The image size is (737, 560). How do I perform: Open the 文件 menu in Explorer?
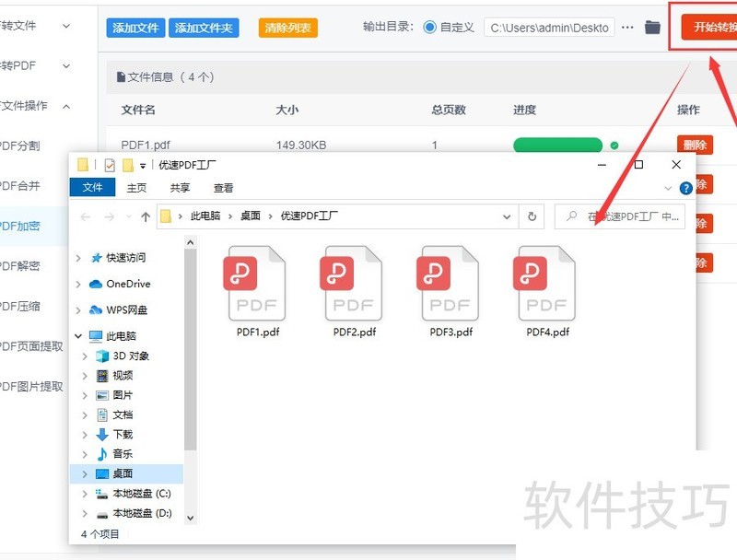(x=92, y=187)
